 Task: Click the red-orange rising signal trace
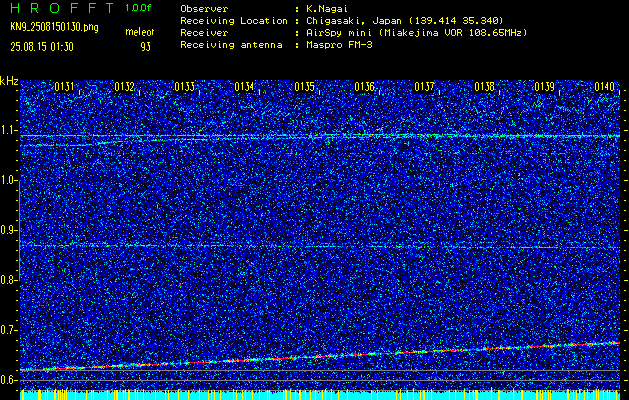click(320, 356)
